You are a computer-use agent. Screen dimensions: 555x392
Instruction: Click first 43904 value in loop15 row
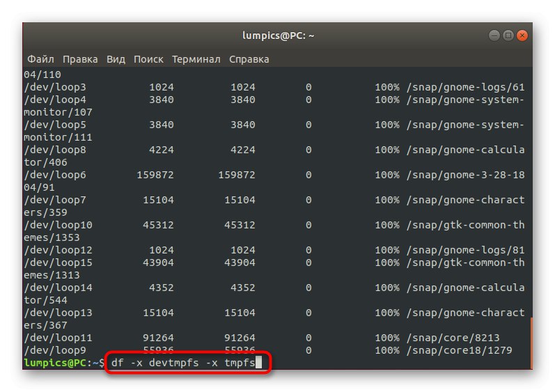(x=159, y=263)
